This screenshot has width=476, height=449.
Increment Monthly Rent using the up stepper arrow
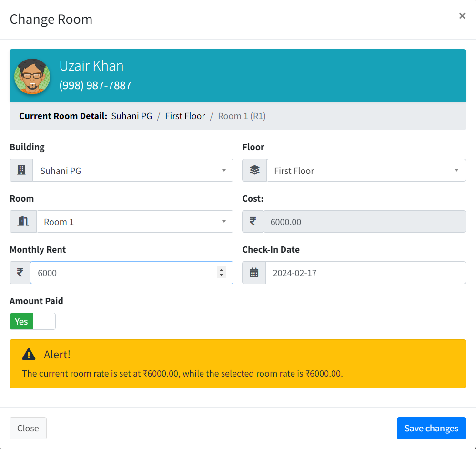click(x=221, y=270)
